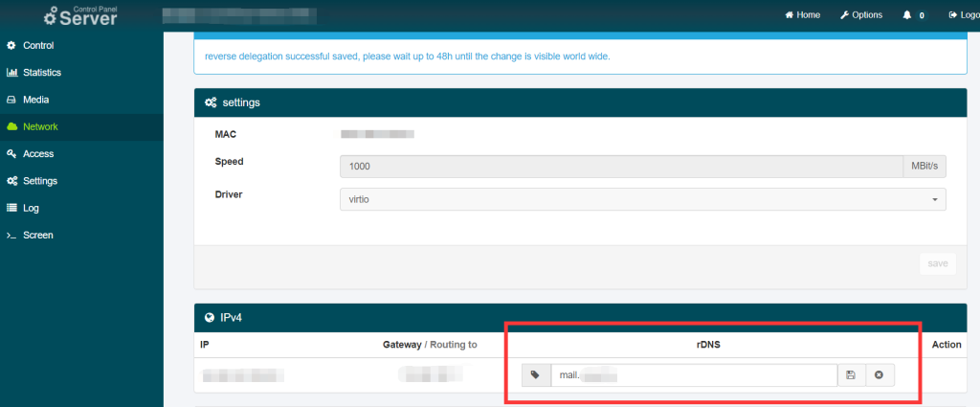Click the MBit/s unit label
The height and width of the screenshot is (407, 980).
(924, 167)
